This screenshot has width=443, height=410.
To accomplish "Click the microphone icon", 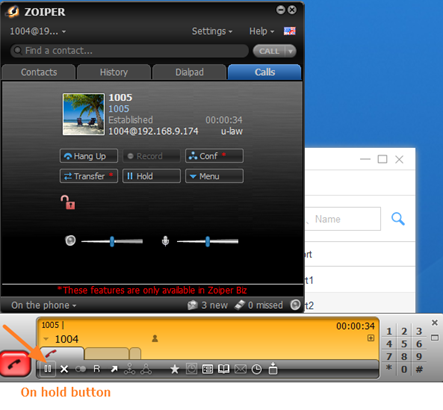I will tap(165, 241).
